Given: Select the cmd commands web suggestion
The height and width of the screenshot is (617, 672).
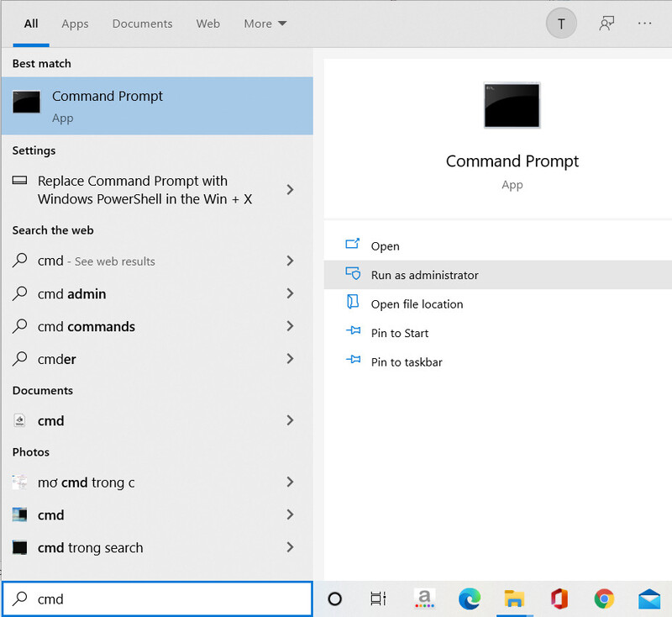Looking at the screenshot, I should (x=157, y=326).
